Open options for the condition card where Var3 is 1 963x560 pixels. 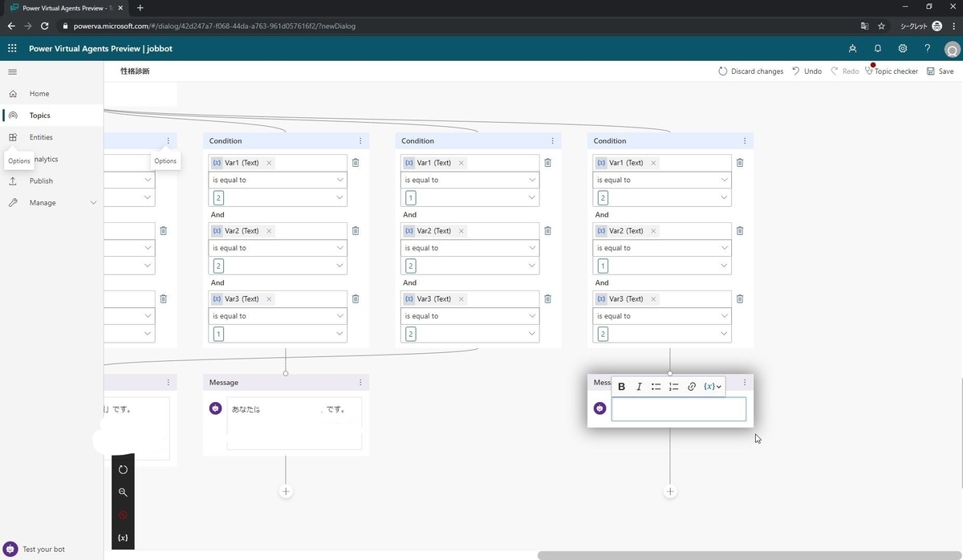tap(360, 141)
